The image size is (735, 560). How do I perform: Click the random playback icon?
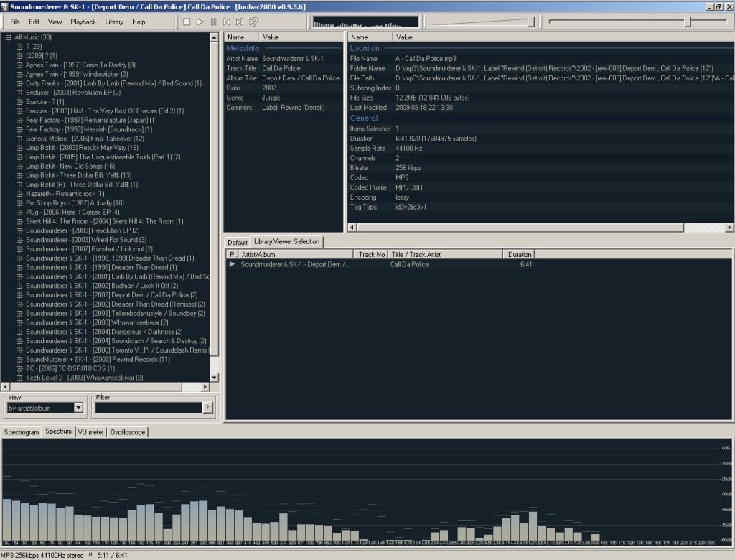coord(253,22)
